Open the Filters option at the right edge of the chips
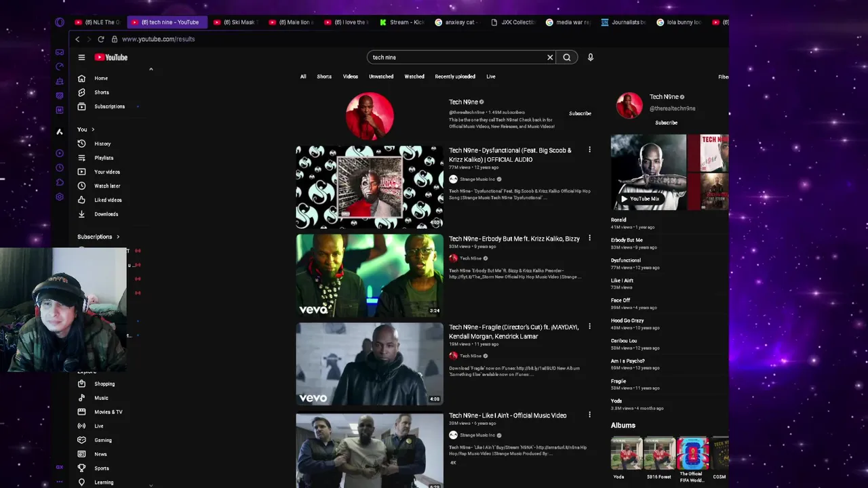868x488 pixels. (724, 77)
